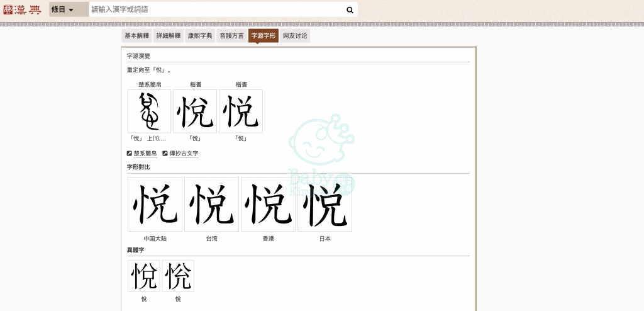The image size is (644, 311).
Task: Click the magnifier search icon
Action: pos(350,10)
